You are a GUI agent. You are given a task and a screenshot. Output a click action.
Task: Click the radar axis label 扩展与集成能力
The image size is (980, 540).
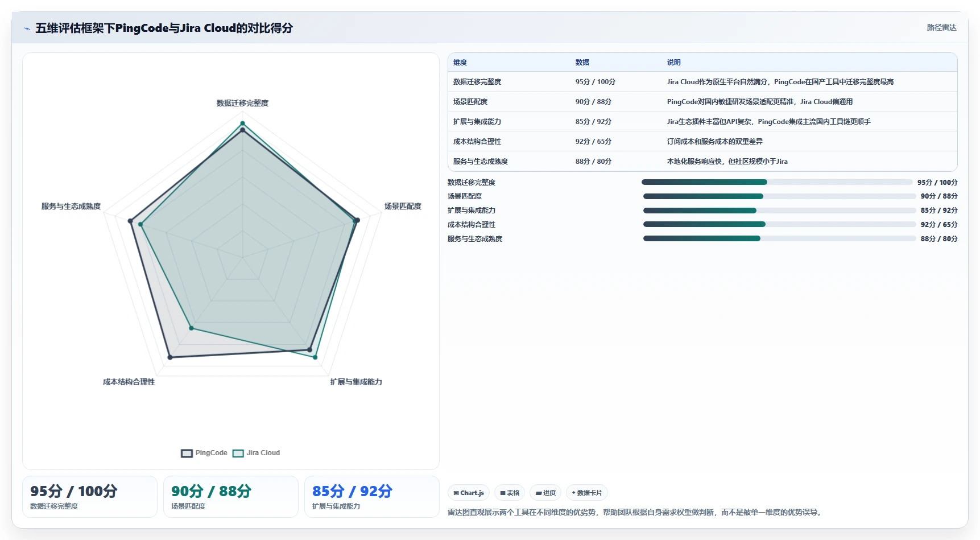pyautogui.click(x=356, y=382)
